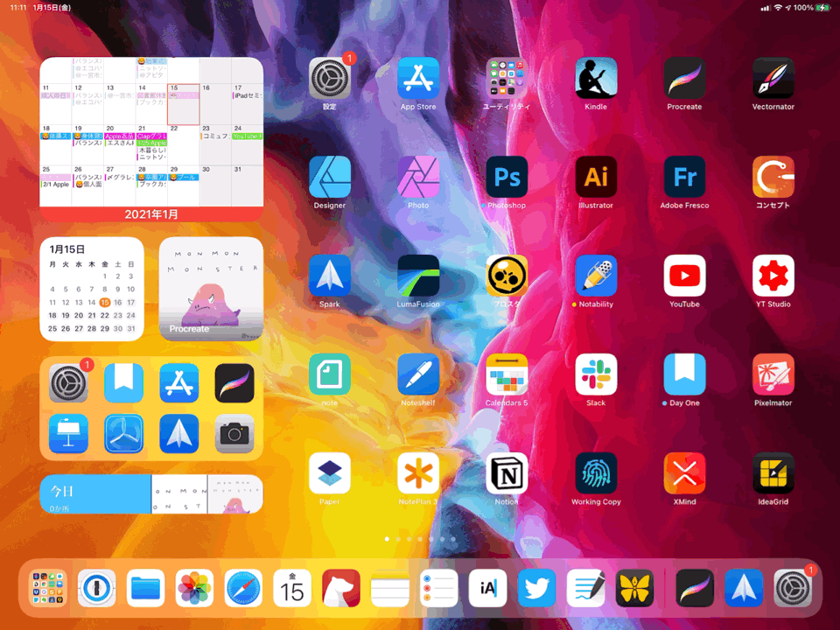This screenshot has height=630, width=840.
Task: Launch Notion
Action: [507, 473]
